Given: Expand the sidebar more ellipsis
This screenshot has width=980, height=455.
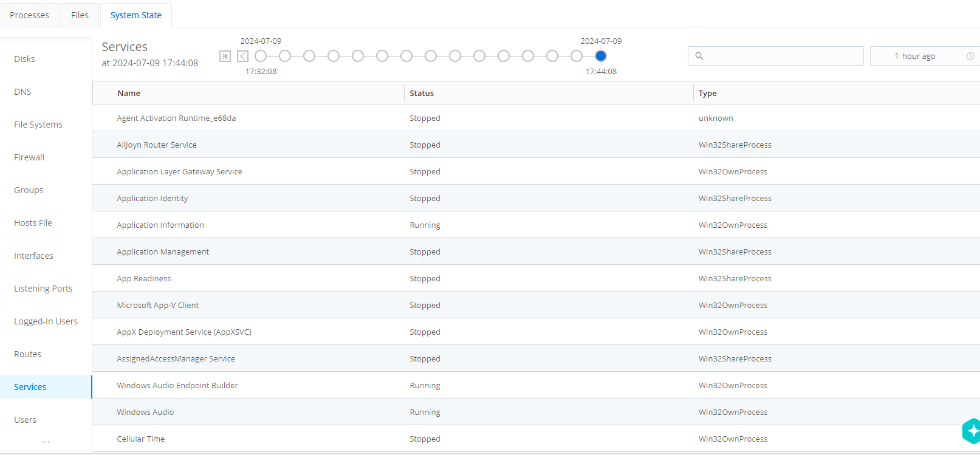Looking at the screenshot, I should coord(46,442).
